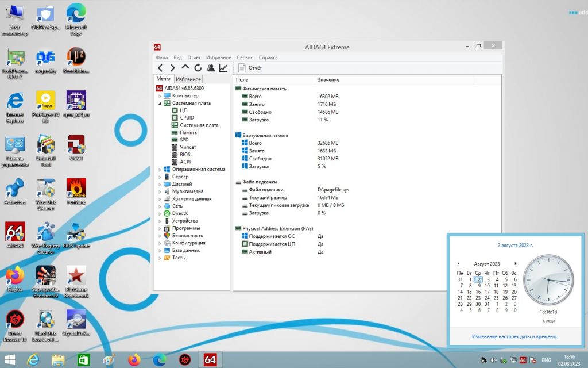Open the Сервис menu

(x=245, y=57)
